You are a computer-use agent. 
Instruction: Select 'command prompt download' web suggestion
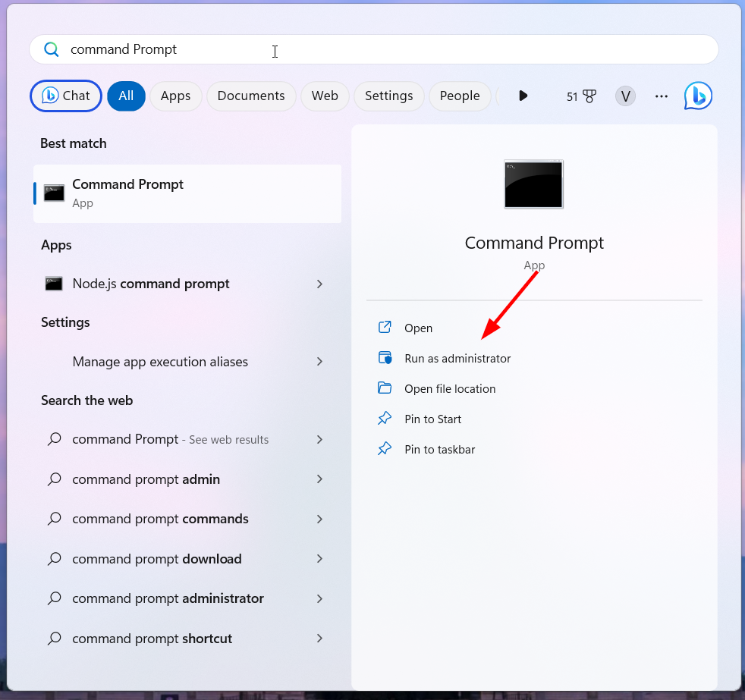click(x=157, y=559)
